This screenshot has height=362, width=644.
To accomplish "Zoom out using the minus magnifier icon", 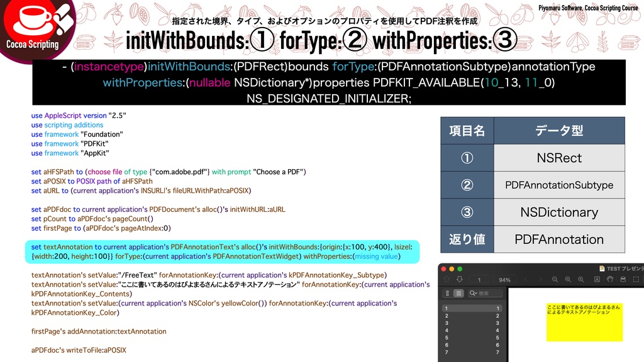I will click(x=555, y=280).
